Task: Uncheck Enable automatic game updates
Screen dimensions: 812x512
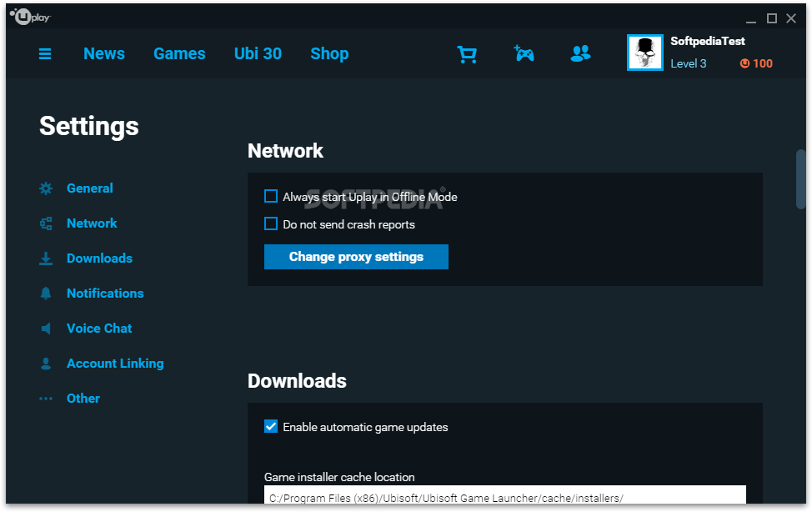Action: (271, 426)
